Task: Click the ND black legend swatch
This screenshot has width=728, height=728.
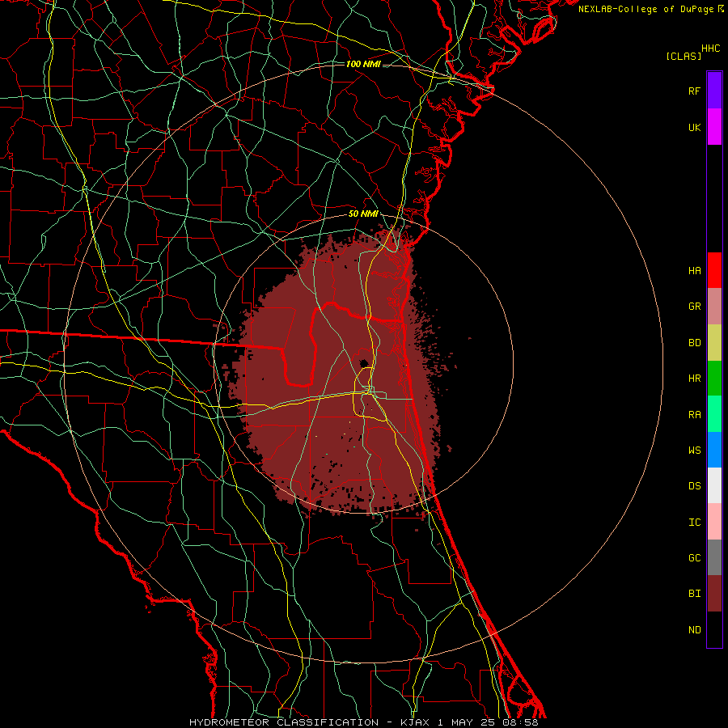Action: 714,629
